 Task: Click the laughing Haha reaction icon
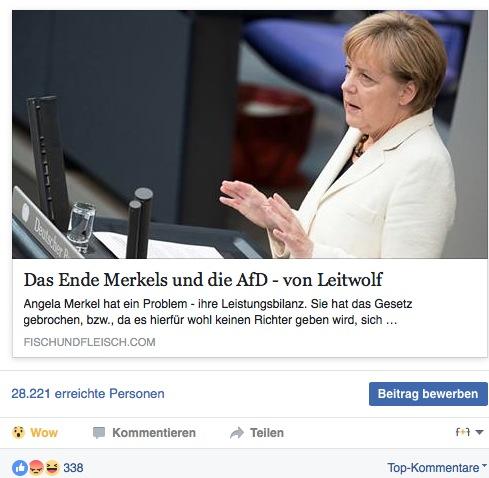(52, 468)
